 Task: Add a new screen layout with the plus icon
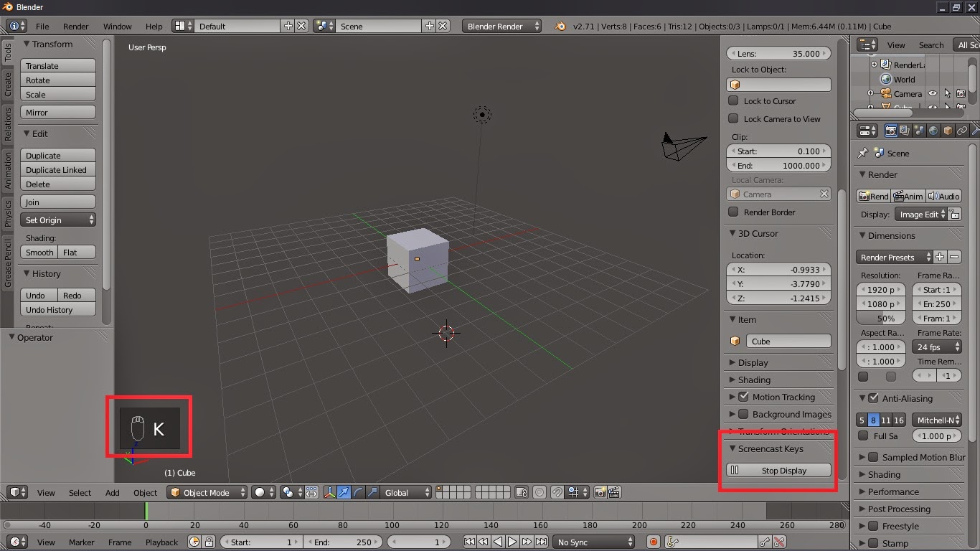288,26
